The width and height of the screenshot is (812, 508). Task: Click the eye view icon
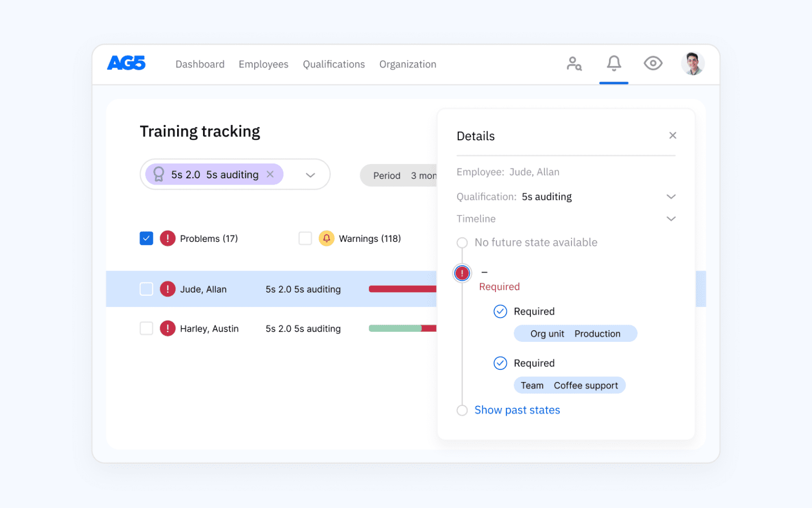653,63
